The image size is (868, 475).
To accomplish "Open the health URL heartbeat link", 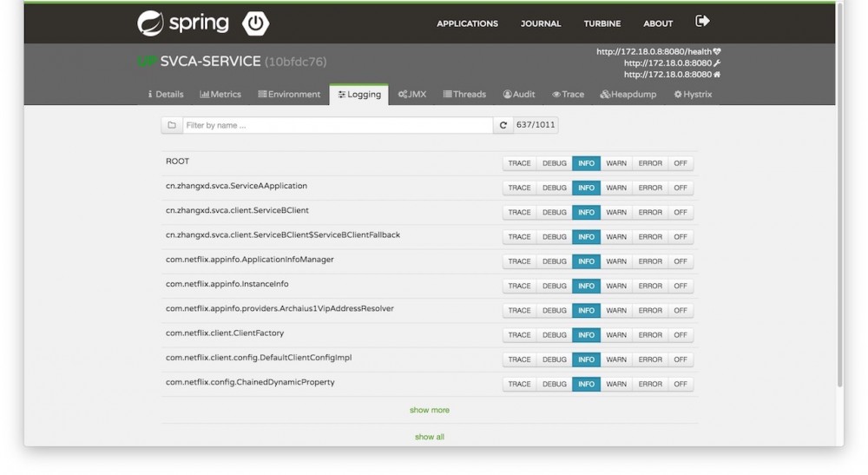I will tap(658, 51).
